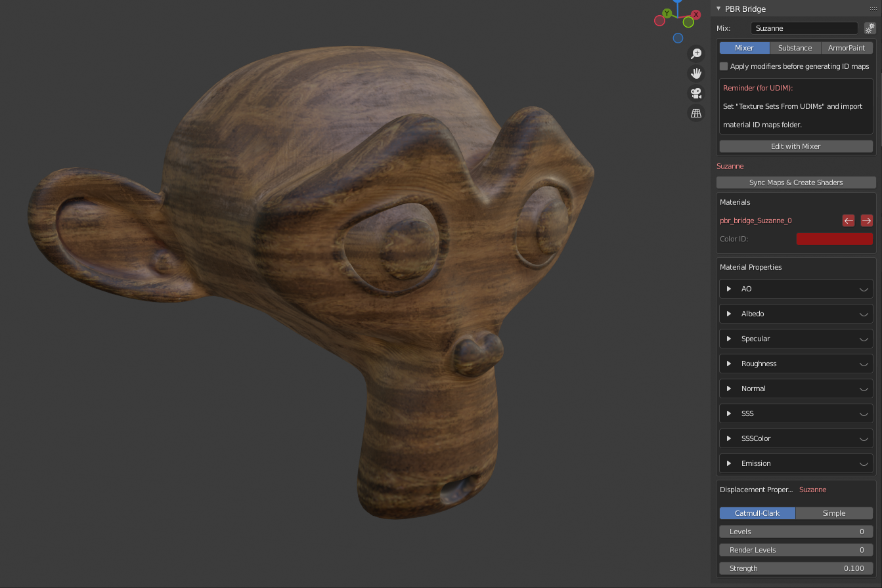Click the red X axis gizmo

[696, 14]
